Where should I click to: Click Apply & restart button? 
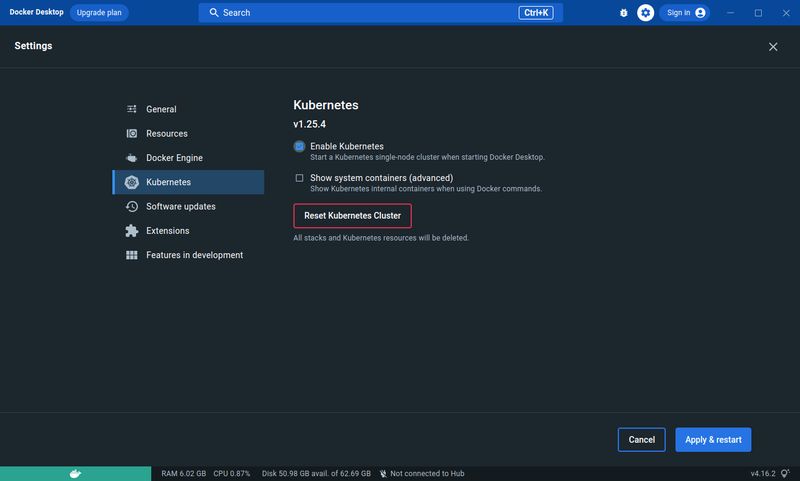coord(712,439)
